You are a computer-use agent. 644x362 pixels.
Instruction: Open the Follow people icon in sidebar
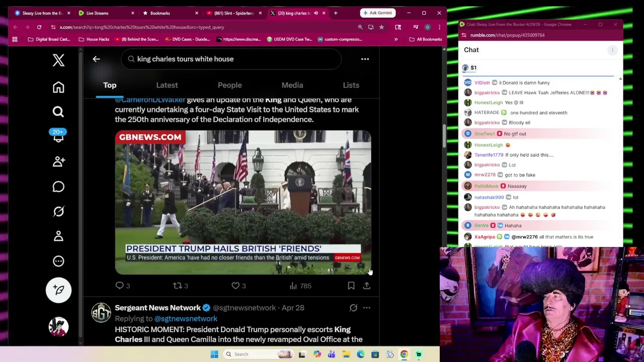click(58, 161)
